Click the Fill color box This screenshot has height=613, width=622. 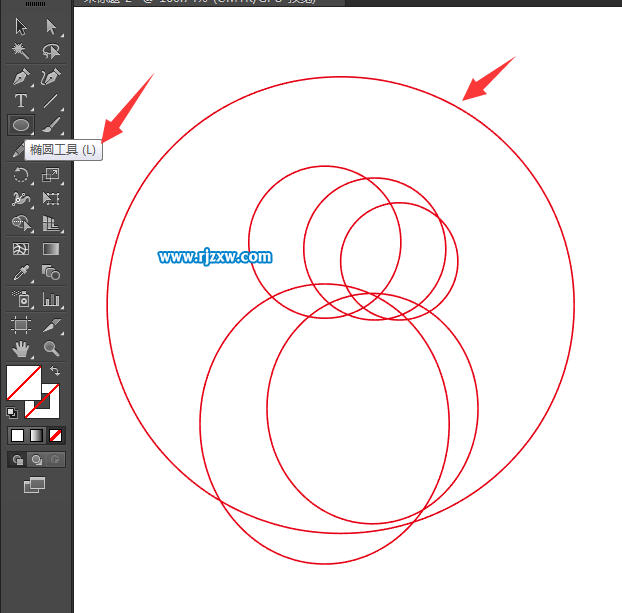[x=24, y=383]
